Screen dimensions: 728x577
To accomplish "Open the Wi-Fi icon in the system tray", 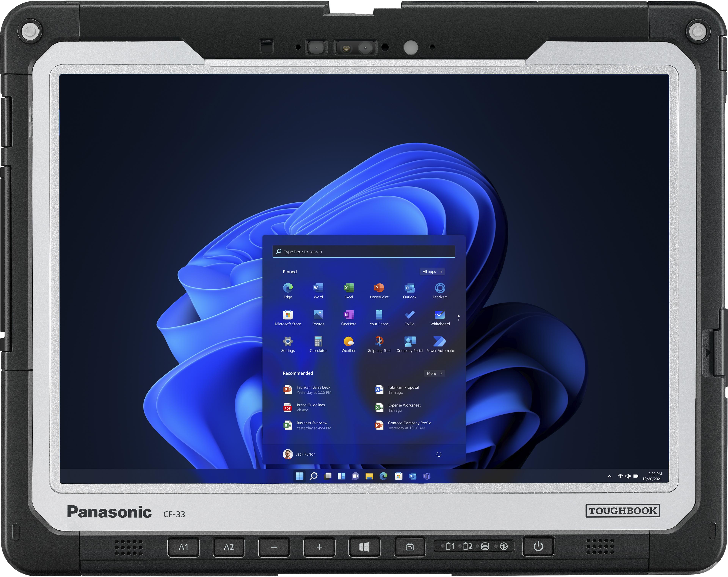I will coord(621,476).
